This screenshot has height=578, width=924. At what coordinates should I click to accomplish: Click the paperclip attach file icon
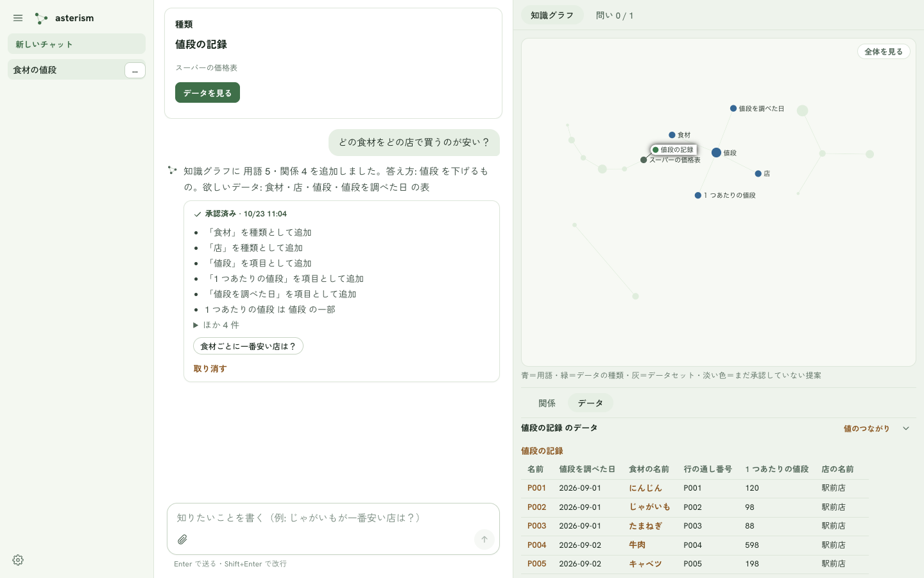click(182, 539)
